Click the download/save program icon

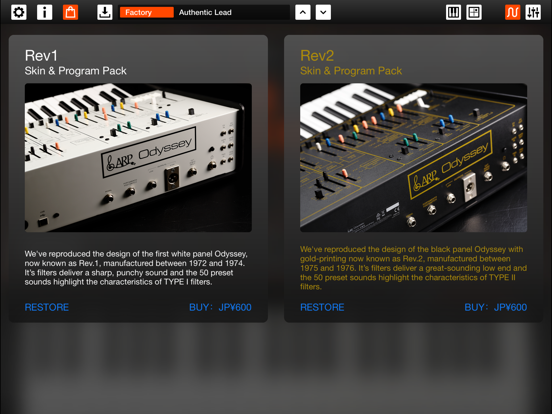tap(105, 12)
